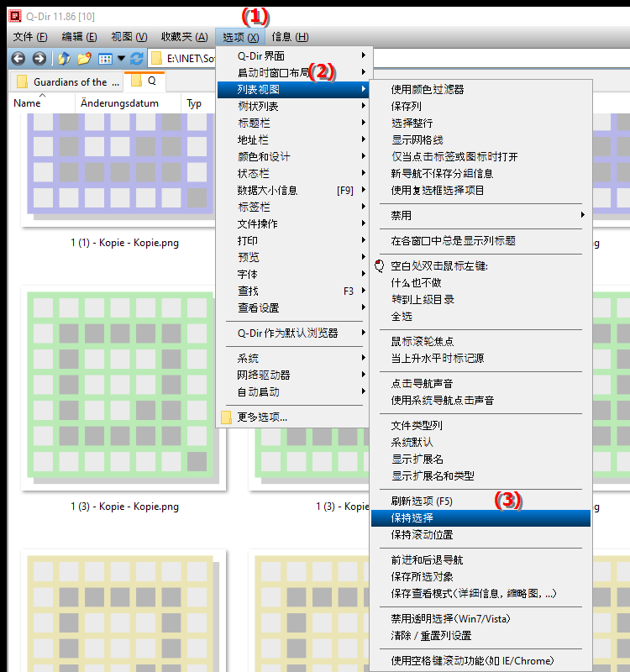Toggle 保持选择 option

[x=480, y=517]
